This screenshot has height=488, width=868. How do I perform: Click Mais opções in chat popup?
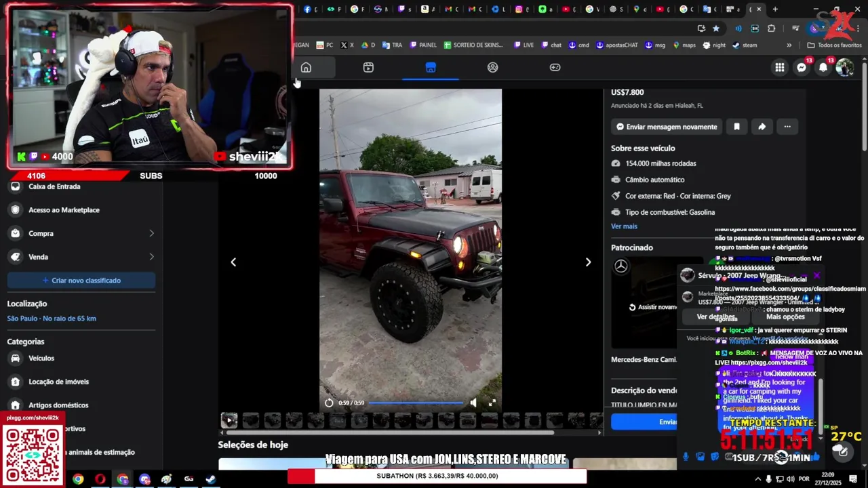(x=785, y=317)
